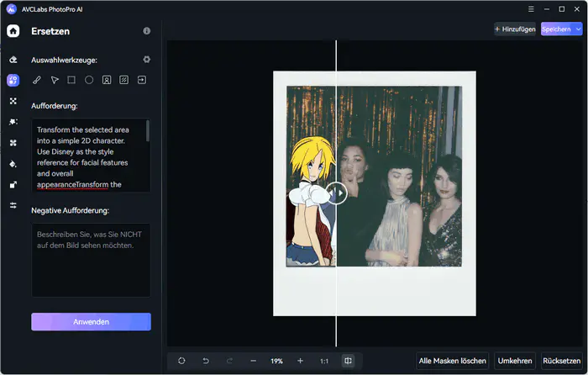Screen dimensions: 588x375
Task: Click the cartoon character in the image
Action: (312, 201)
